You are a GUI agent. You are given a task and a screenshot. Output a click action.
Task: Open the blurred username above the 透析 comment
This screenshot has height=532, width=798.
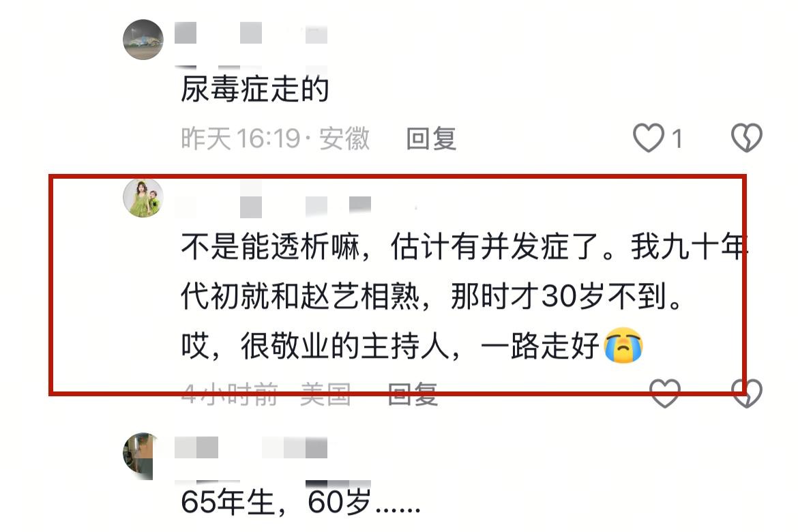pos(274,206)
